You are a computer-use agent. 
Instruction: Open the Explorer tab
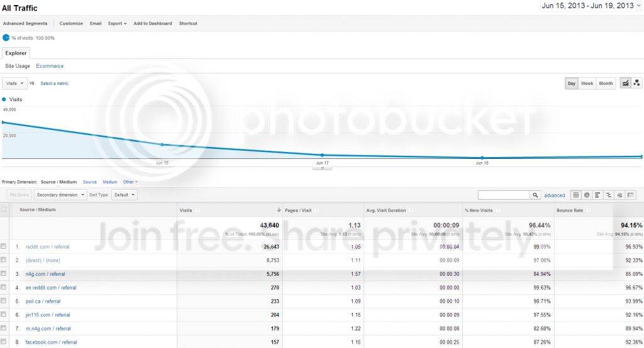point(16,53)
